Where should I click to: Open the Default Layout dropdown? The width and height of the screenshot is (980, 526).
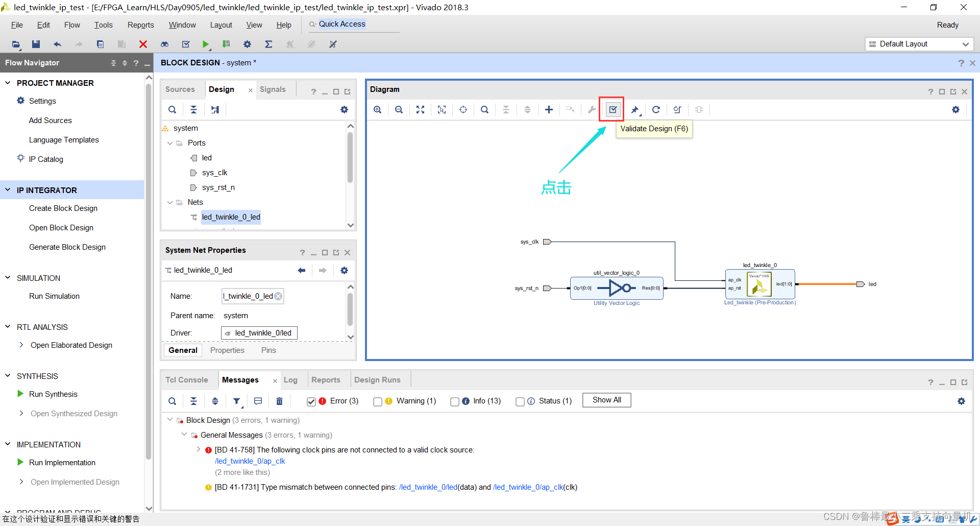coord(919,44)
